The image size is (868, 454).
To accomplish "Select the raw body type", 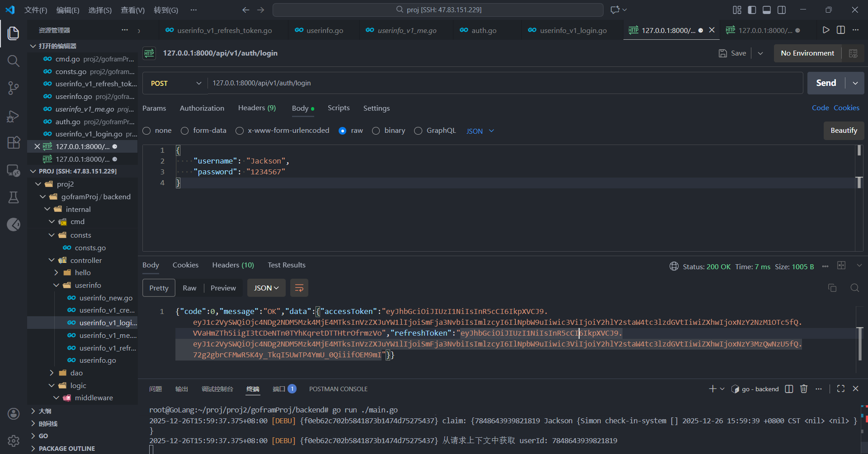I will (x=342, y=131).
